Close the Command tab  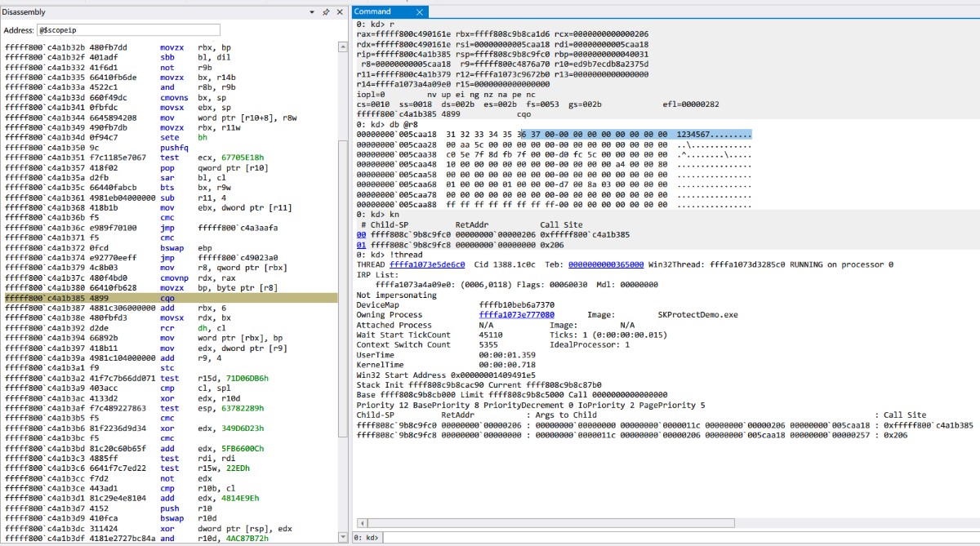[420, 11]
